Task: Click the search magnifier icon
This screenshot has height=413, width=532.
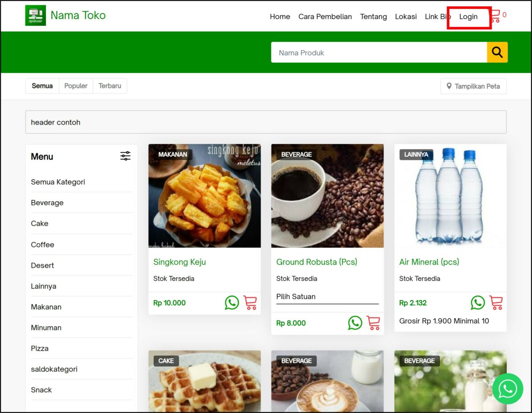Action: 497,52
